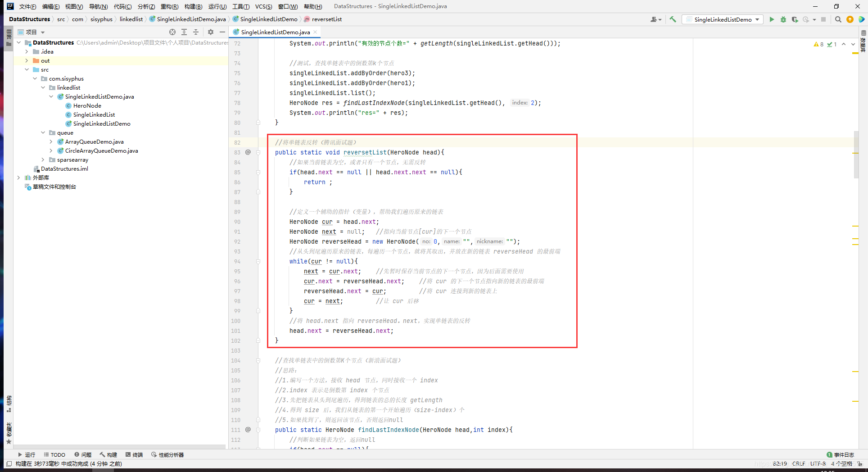Image resolution: width=868 pixels, height=472 pixels.
Task: Open the 文件(F) menu
Action: 27,6
